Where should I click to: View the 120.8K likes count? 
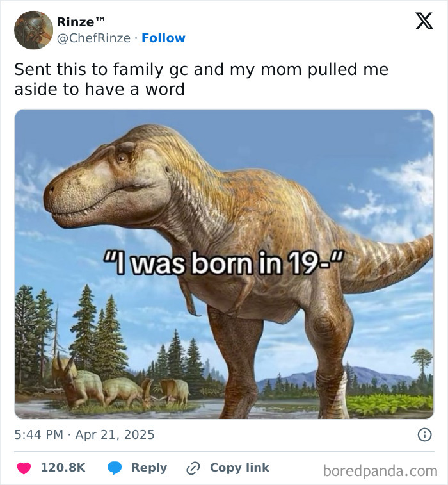pos(63,468)
